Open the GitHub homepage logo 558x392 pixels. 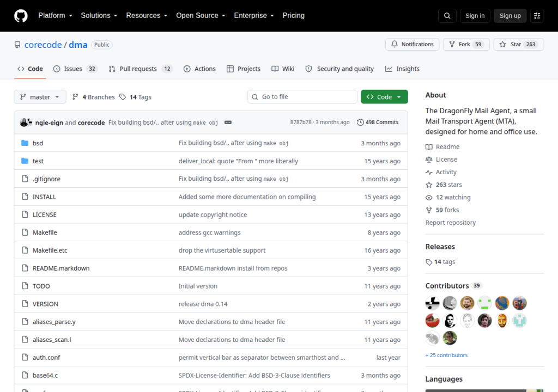(x=21, y=16)
